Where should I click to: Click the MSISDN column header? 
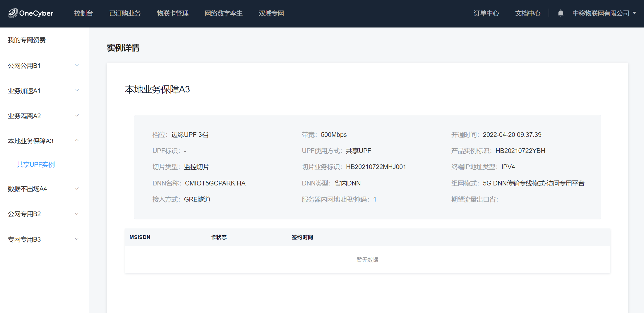(x=140, y=237)
